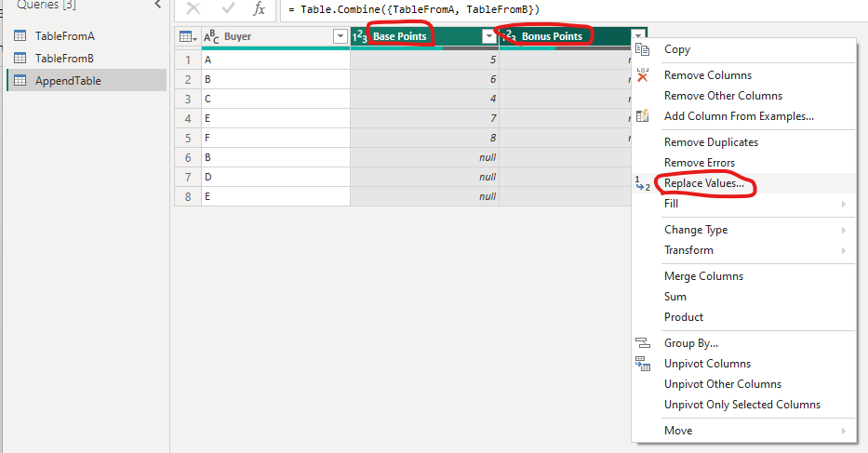Click Buyer column ABC type icon
This screenshot has width=868, height=453.
211,36
